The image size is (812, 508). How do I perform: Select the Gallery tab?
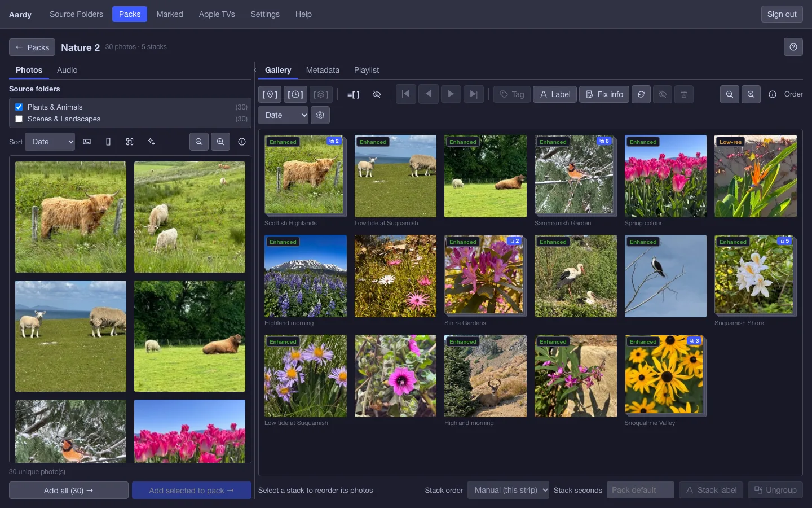[x=278, y=70]
